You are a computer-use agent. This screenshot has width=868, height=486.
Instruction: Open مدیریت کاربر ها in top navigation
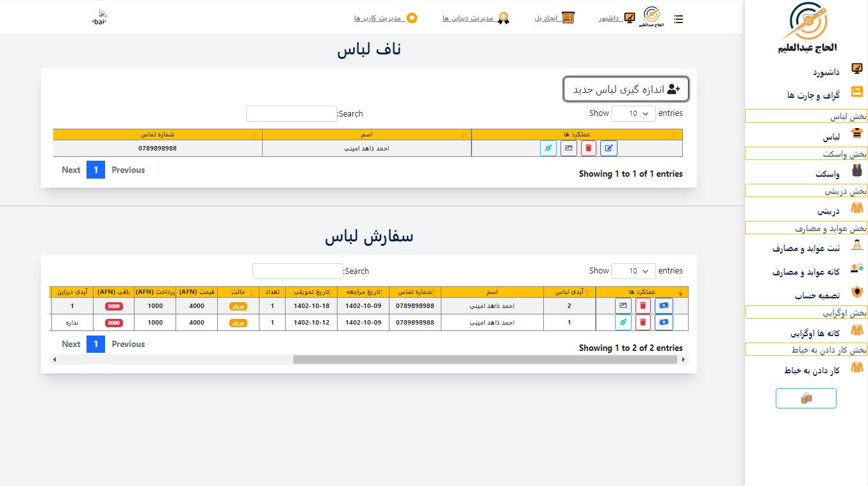378,18
